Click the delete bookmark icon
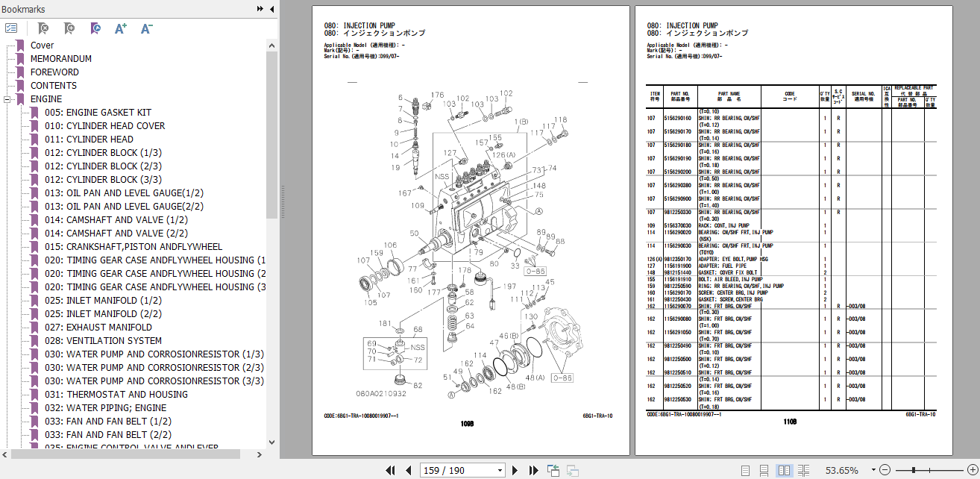The width and height of the screenshot is (980, 479). click(43, 28)
